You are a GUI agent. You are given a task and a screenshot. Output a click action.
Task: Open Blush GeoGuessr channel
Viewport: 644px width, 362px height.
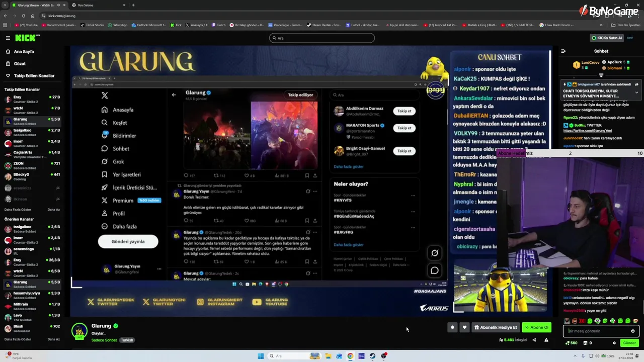point(32,328)
